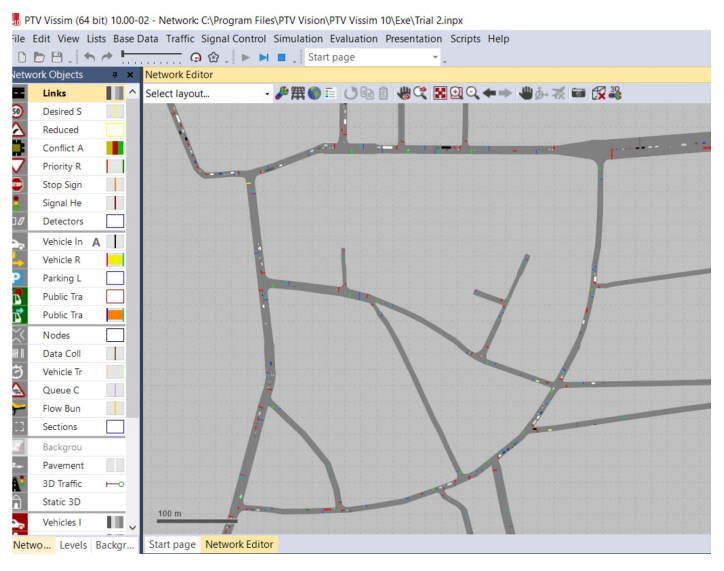Toggle Vehicle Inputs label display 'A'
724x571 pixels.
pos(97,242)
